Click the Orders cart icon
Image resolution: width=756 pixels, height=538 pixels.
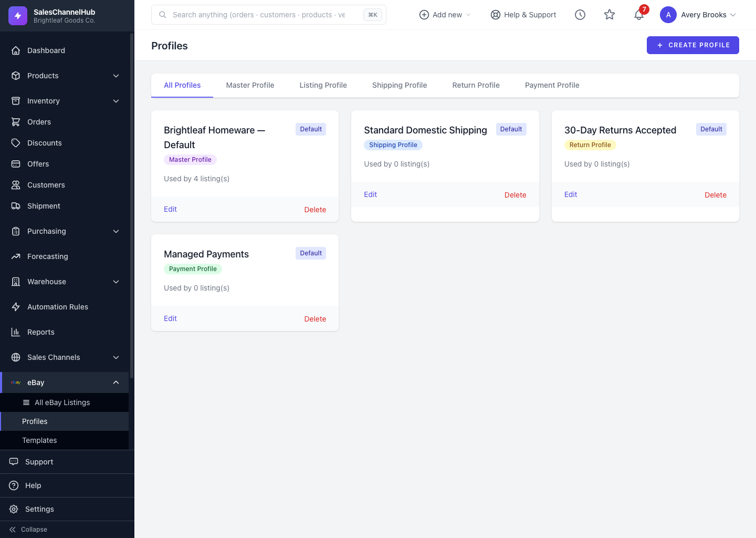pos(16,122)
